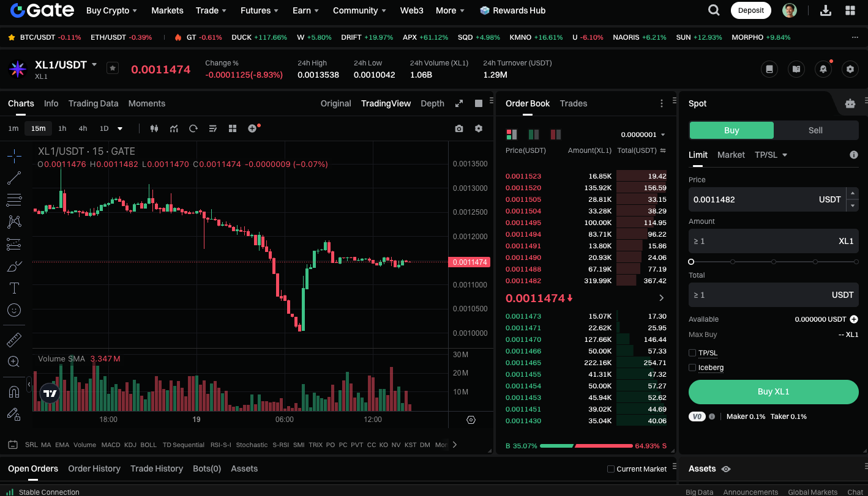The width and height of the screenshot is (868, 496).
Task: Select the crosshair cursor tool
Action: 14,156
